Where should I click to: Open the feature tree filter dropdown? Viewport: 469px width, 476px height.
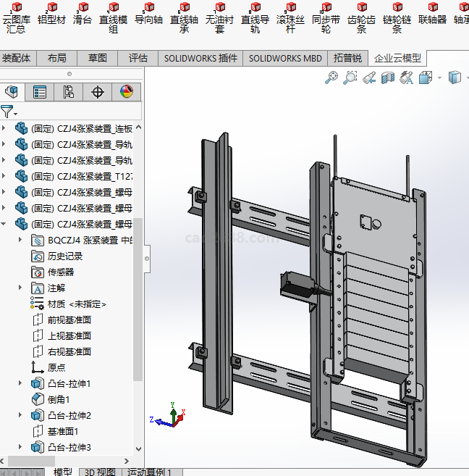(9, 112)
